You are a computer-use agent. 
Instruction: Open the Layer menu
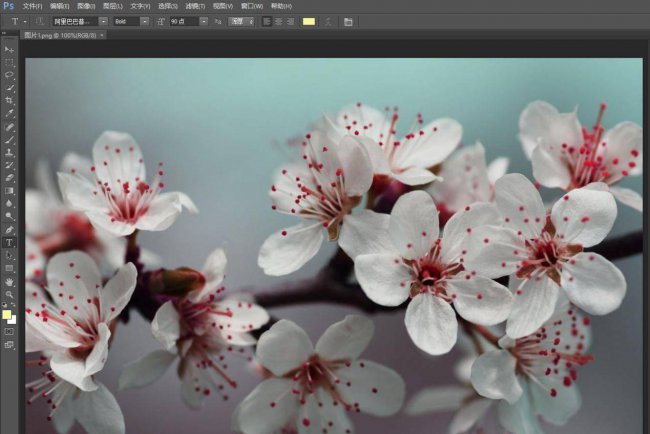click(x=113, y=6)
